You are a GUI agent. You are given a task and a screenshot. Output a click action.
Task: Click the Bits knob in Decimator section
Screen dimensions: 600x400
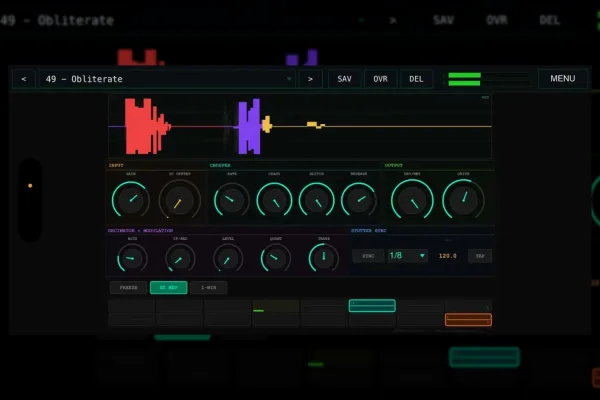[132, 258]
